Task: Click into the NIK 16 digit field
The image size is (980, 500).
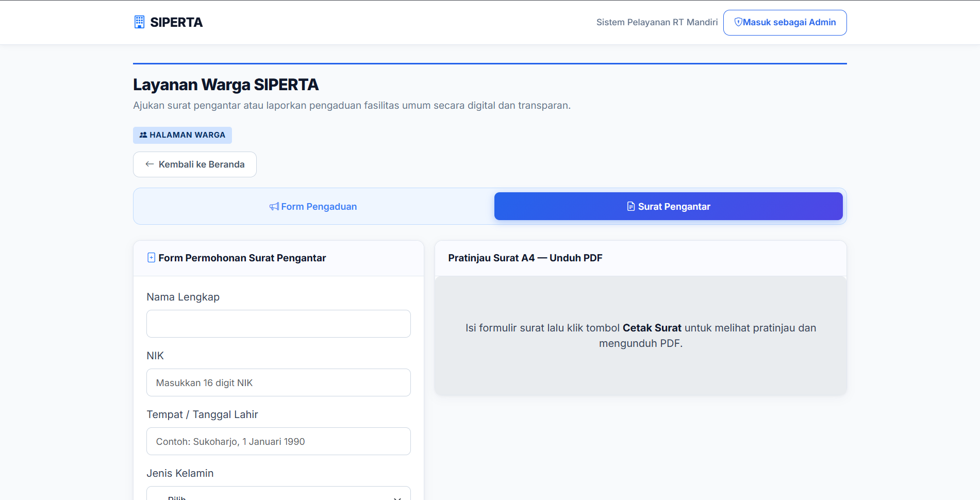Action: click(278, 382)
